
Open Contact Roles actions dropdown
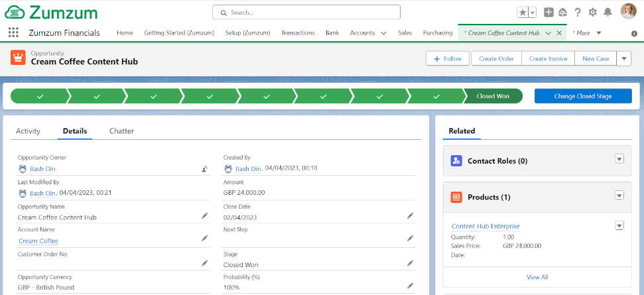(619, 159)
